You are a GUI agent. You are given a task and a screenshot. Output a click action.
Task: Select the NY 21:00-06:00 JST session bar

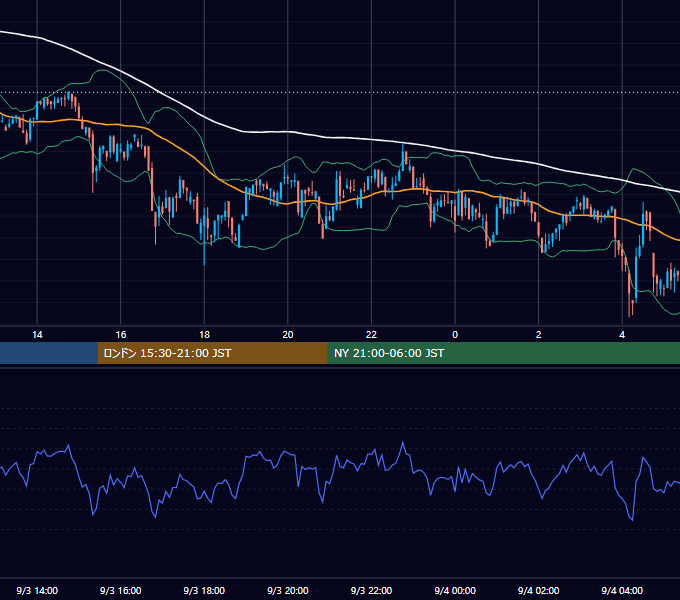(x=503, y=353)
